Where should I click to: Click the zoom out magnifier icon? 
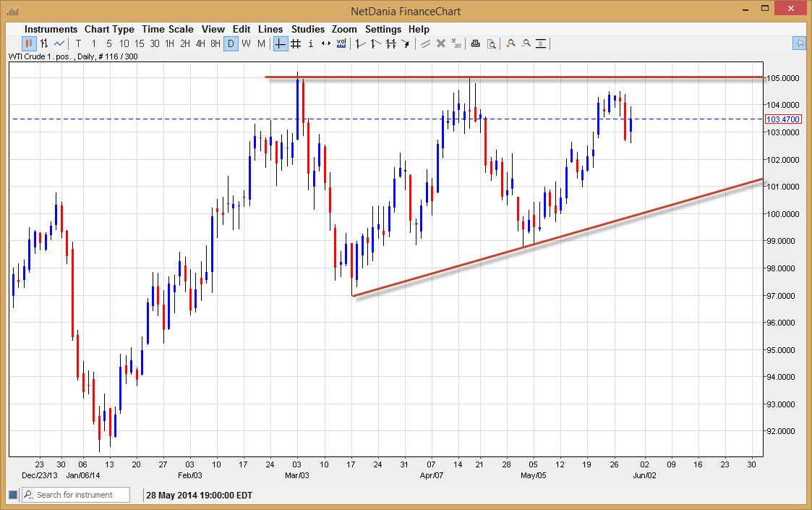(x=526, y=43)
